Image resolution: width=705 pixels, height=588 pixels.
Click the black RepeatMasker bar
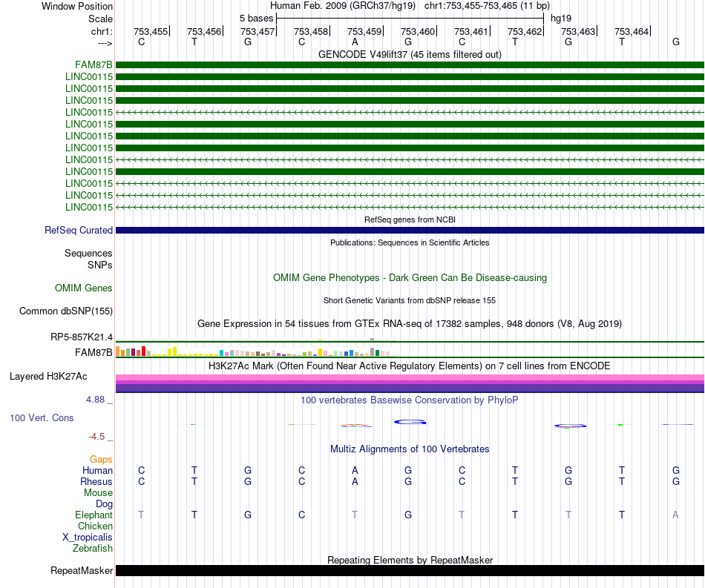pyautogui.click(x=410, y=570)
